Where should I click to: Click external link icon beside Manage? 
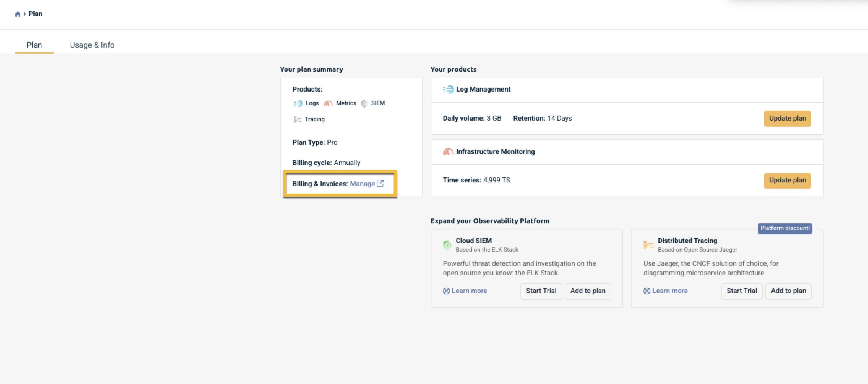pos(380,183)
